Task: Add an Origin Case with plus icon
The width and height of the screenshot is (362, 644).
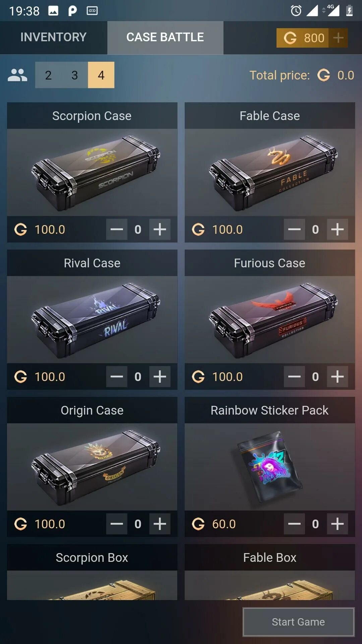Action: [x=160, y=524]
